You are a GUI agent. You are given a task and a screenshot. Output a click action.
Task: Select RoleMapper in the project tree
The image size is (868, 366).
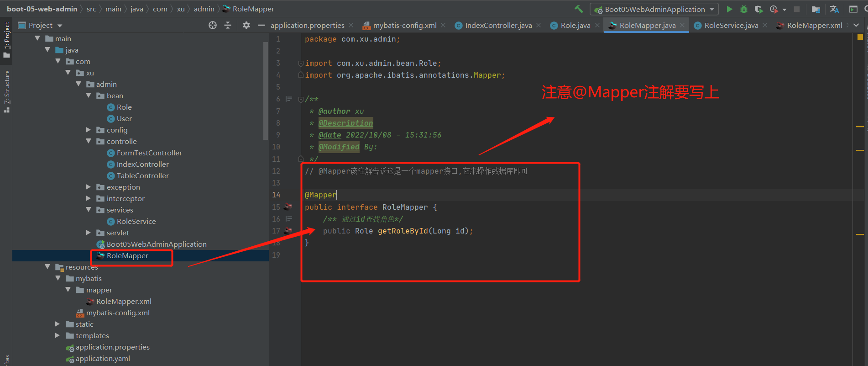click(127, 255)
